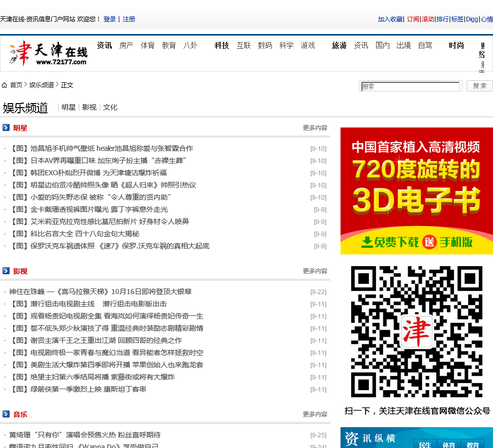Go to 娱乐频道 in the breadcrumb
The width and height of the screenshot is (493, 448).
(42, 85)
